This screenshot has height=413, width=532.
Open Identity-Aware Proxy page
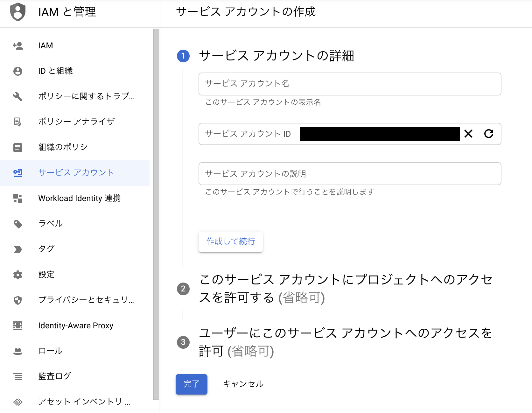(75, 325)
